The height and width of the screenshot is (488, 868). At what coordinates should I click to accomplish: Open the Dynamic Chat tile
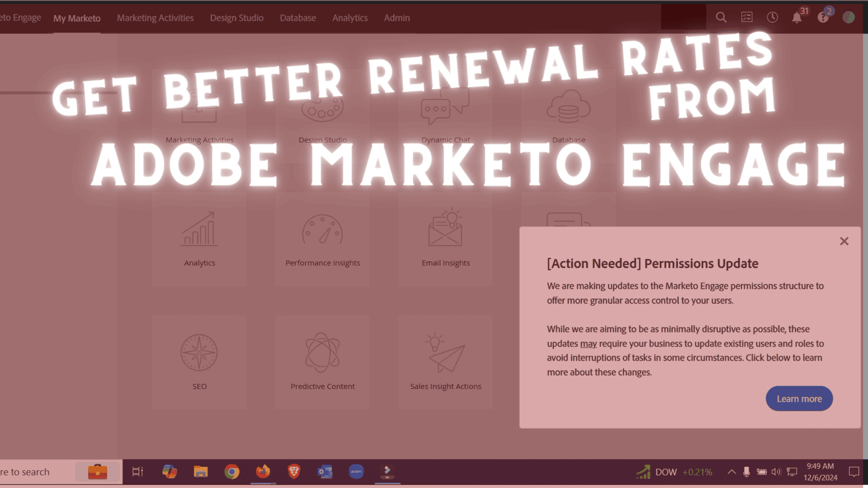click(445, 117)
